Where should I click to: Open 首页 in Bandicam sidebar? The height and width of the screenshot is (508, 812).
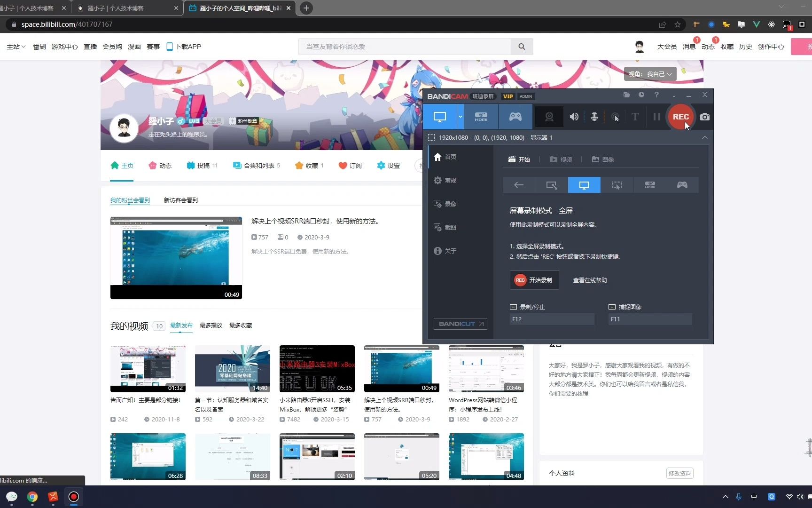pos(445,157)
